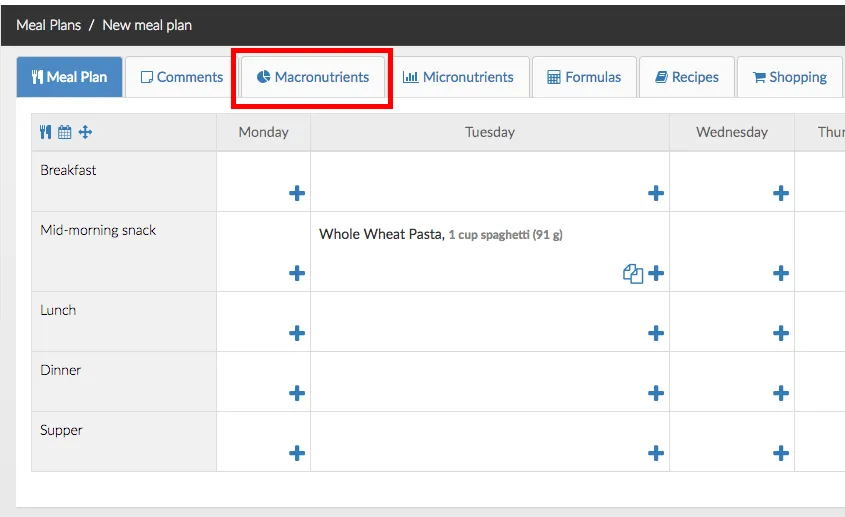Open the Macronutrients tab
Viewport: 845px width, 517px height.
tap(313, 77)
